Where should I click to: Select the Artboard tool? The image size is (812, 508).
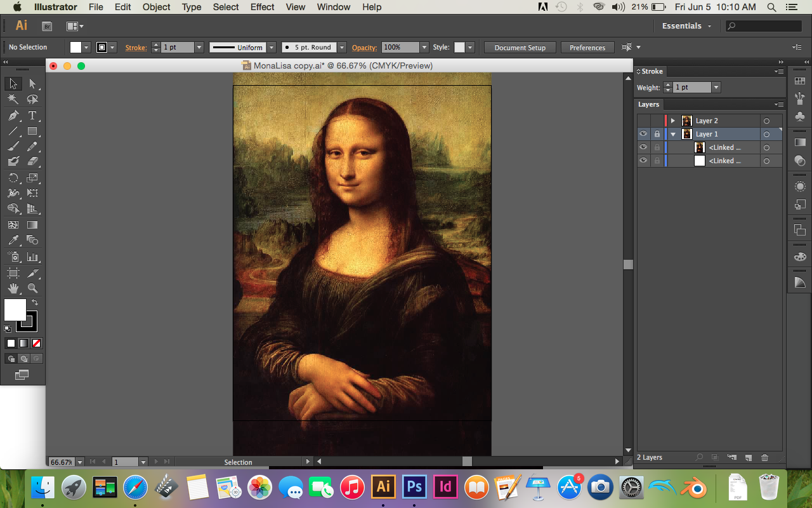13,273
